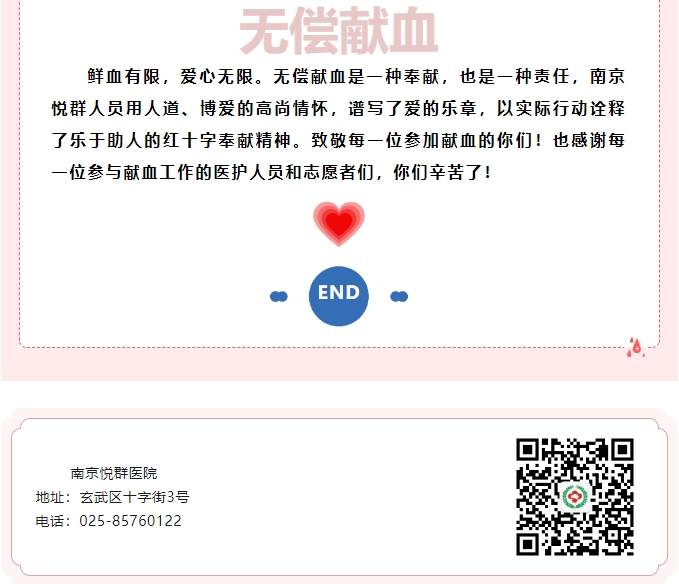Click the address 玄武区十字街3号
679x584 pixels.
point(134,497)
